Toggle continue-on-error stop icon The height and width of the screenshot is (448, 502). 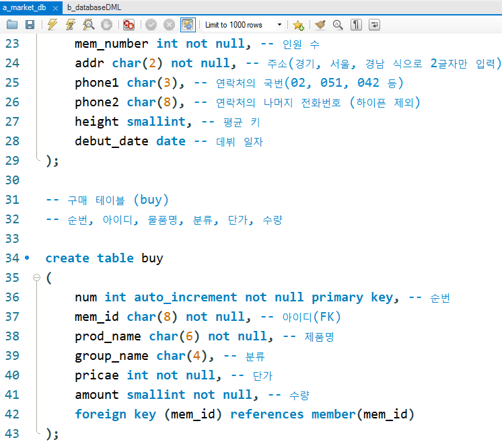point(129,25)
